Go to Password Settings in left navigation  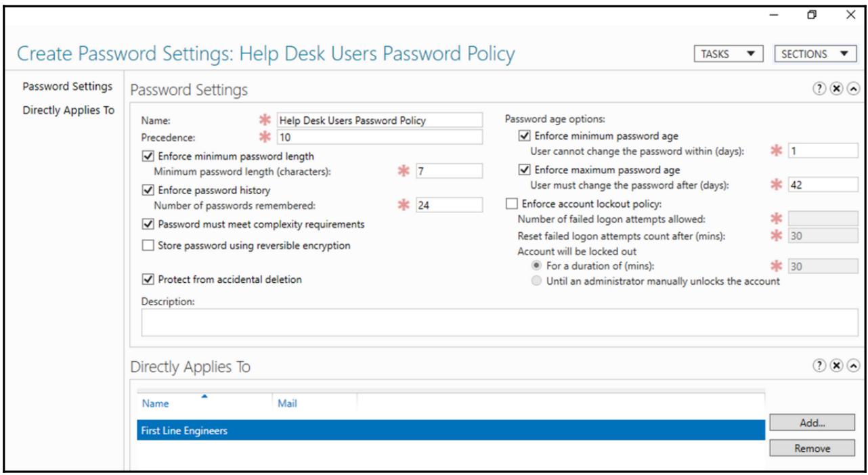coord(67,87)
